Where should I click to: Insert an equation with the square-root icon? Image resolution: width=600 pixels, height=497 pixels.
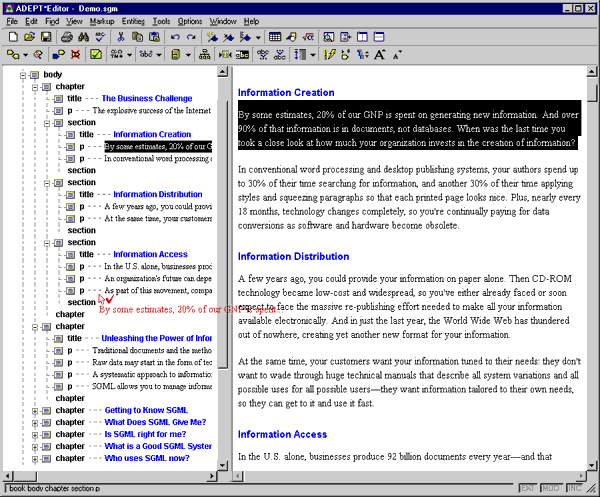[308, 37]
